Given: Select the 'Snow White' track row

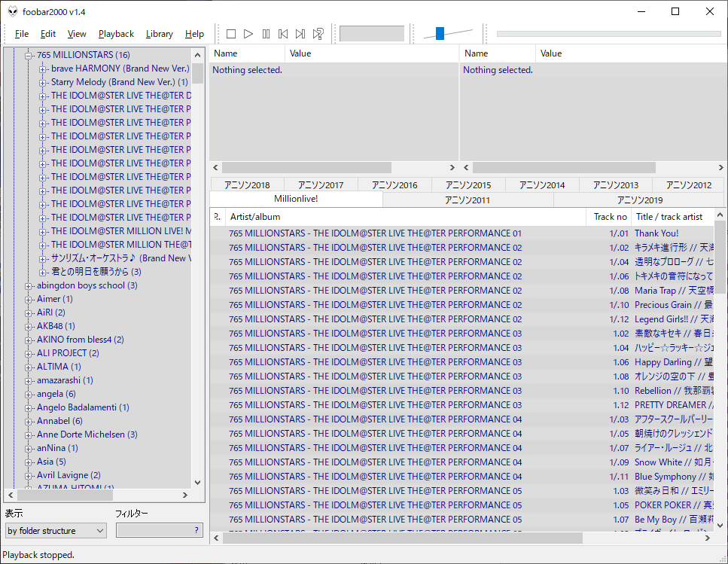Looking at the screenshot, I should coord(461,462).
